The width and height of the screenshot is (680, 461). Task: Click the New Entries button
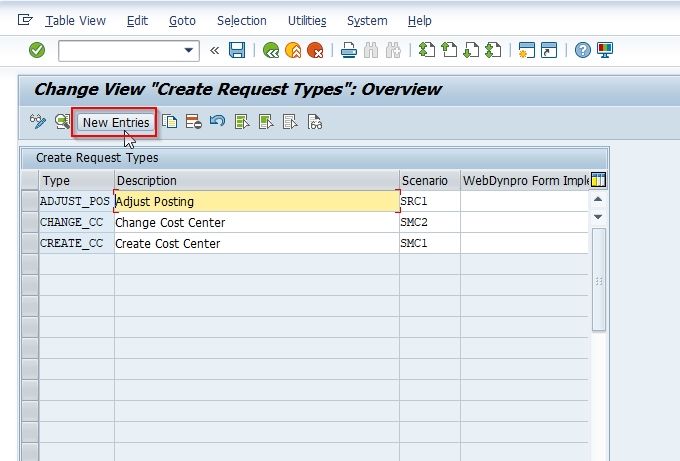[116, 123]
